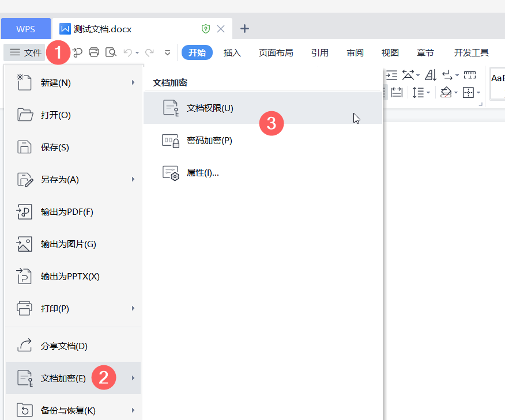Expand the shading color dropdown arrow
Image resolution: width=505 pixels, height=420 pixels.
[456, 93]
